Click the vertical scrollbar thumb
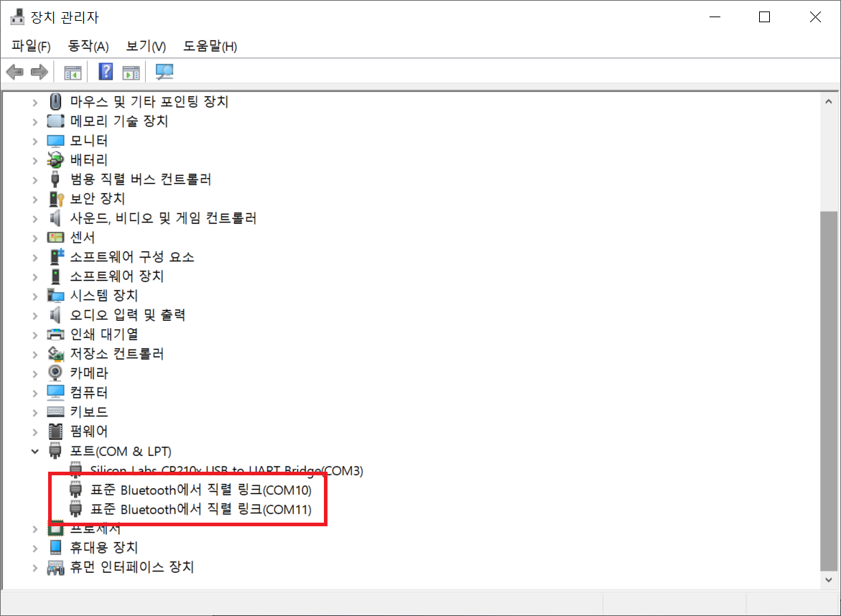 829,391
